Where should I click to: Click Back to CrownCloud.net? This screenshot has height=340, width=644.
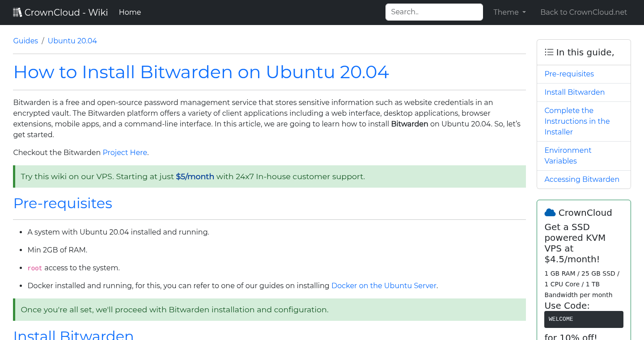(584, 12)
